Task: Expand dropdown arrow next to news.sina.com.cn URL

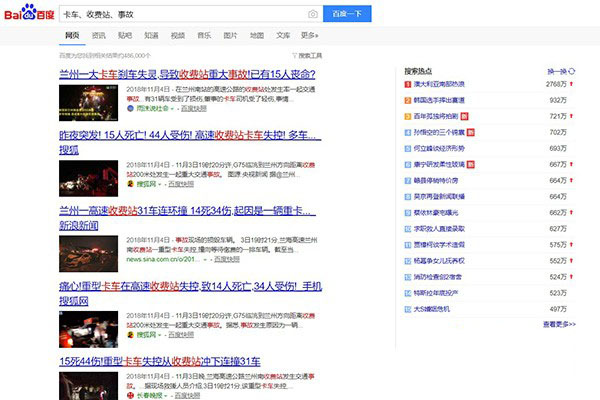Action: pyautogui.click(x=203, y=258)
